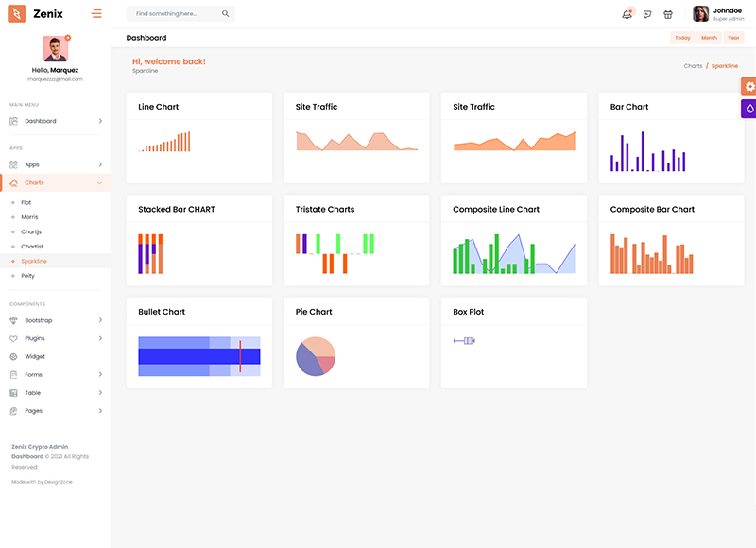Expand the Dashboard sidebar menu

click(x=55, y=121)
